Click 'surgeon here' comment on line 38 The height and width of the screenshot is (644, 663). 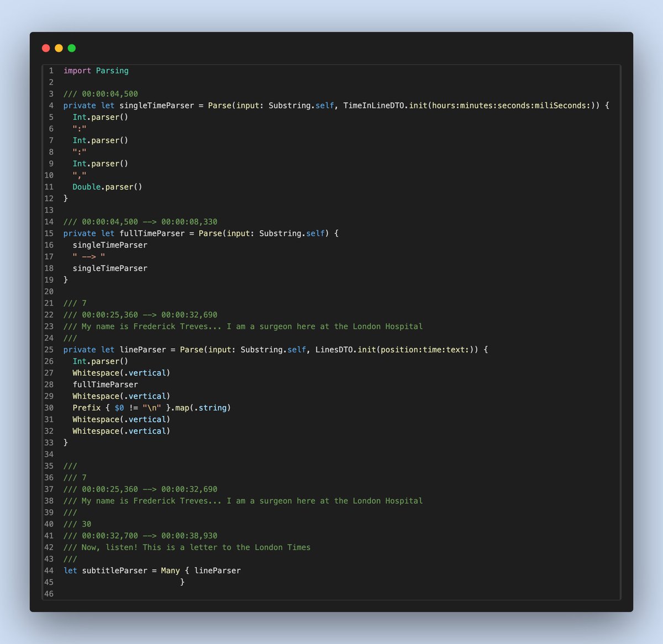pyautogui.click(x=287, y=501)
